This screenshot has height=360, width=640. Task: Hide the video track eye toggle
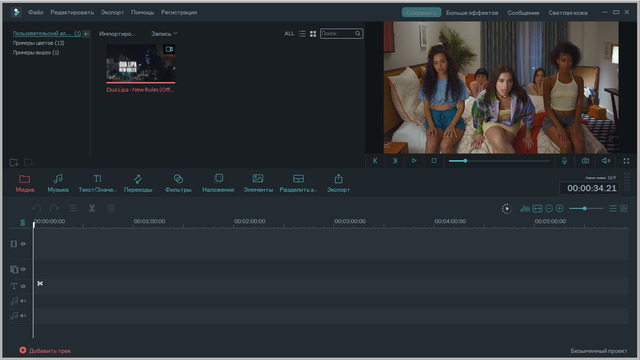(23, 244)
